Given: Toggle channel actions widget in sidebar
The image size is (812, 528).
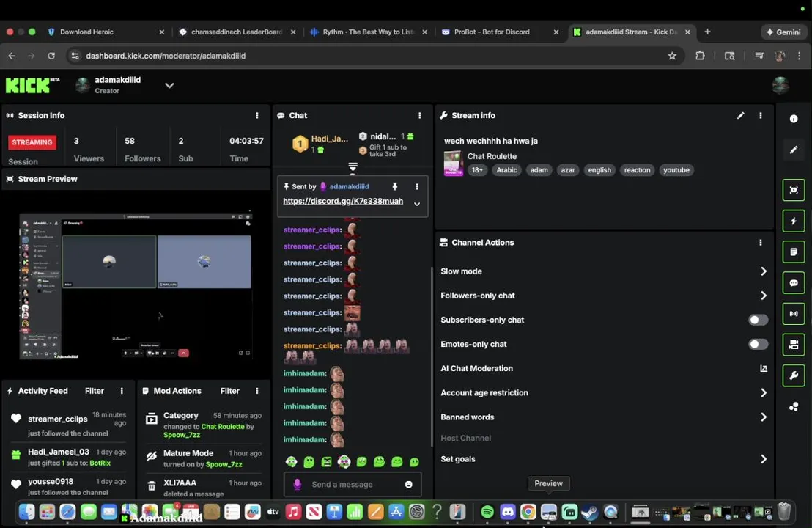Looking at the screenshot, I should (794, 345).
